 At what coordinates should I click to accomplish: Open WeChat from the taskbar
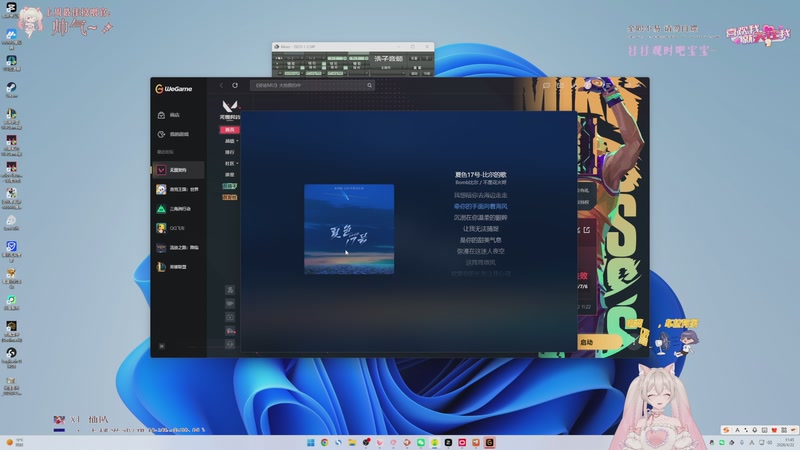click(421, 442)
